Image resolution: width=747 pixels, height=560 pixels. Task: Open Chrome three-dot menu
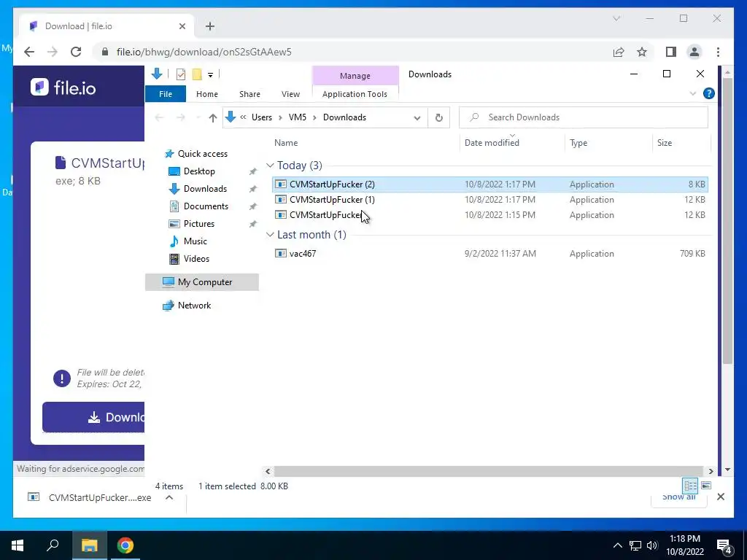click(718, 52)
